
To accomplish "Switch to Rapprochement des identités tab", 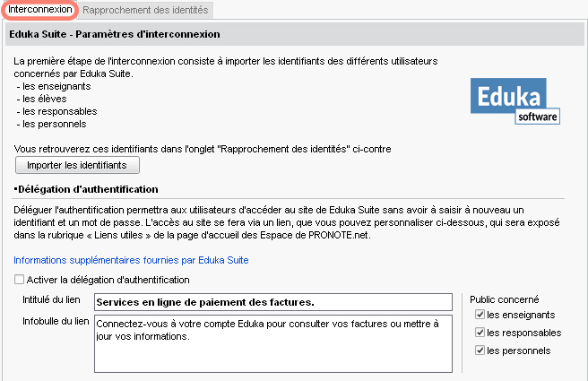I will click(145, 10).
